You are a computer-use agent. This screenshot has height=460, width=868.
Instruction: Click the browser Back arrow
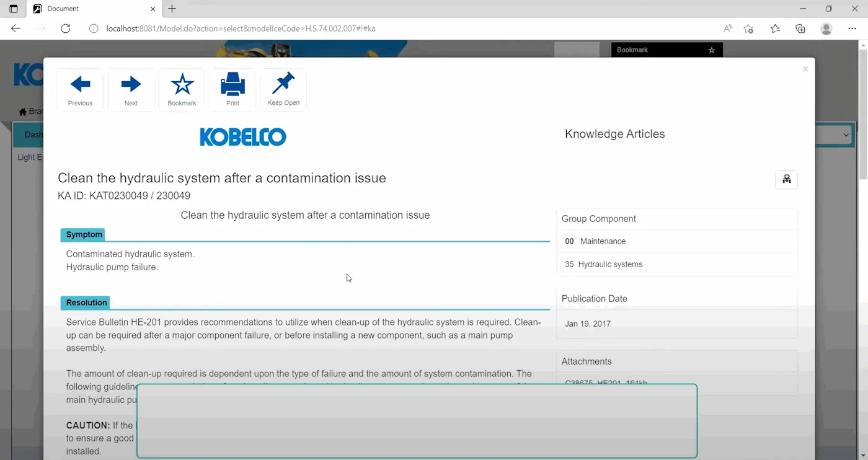click(x=16, y=29)
